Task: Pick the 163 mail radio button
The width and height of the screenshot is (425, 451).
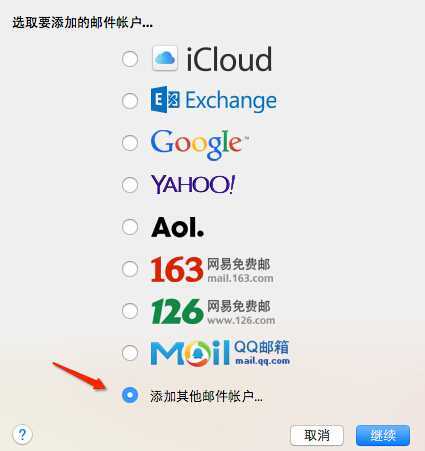Action: click(x=130, y=269)
